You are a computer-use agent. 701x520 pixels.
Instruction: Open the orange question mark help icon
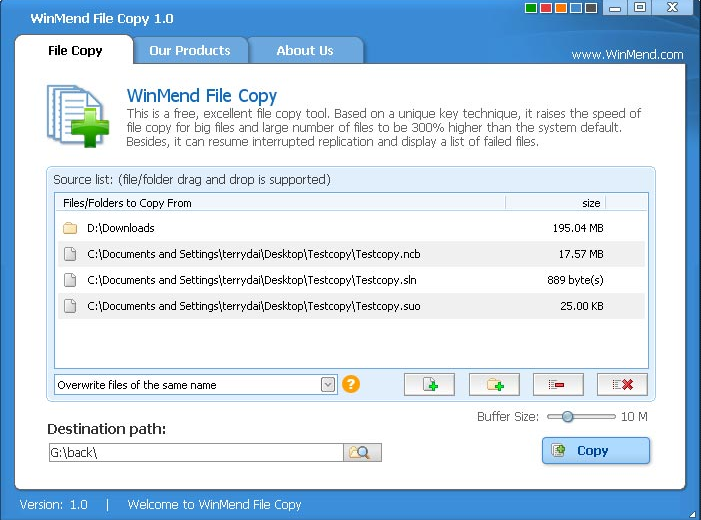(351, 384)
